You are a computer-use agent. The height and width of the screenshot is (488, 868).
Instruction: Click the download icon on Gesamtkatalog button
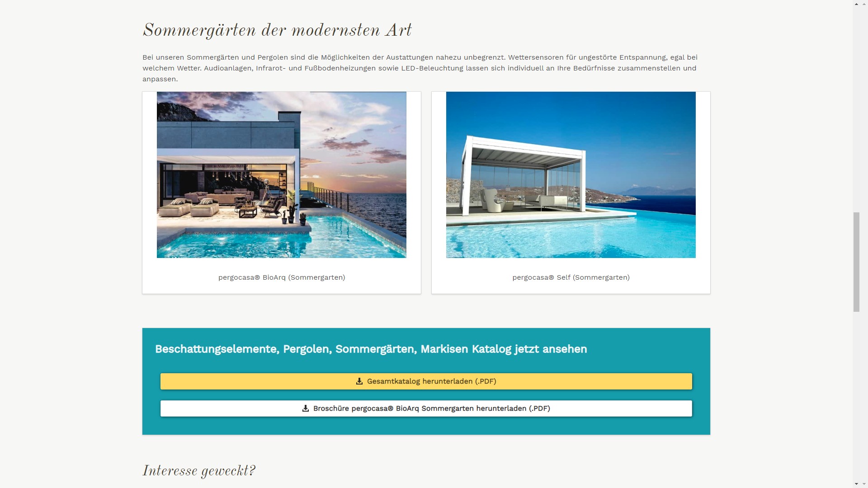click(359, 381)
